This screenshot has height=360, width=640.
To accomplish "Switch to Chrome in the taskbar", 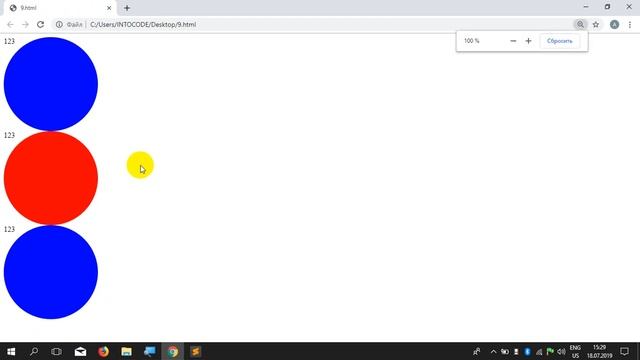I will [x=173, y=351].
